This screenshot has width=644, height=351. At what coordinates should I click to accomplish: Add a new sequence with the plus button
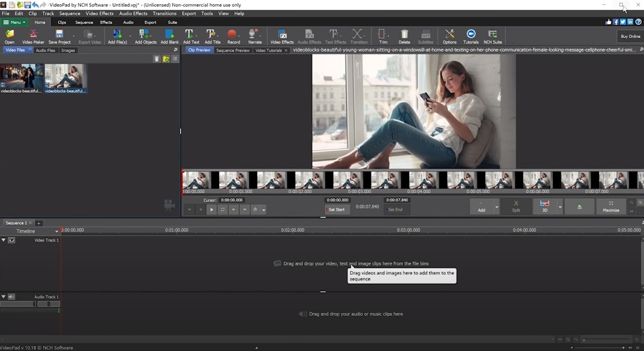(39, 224)
